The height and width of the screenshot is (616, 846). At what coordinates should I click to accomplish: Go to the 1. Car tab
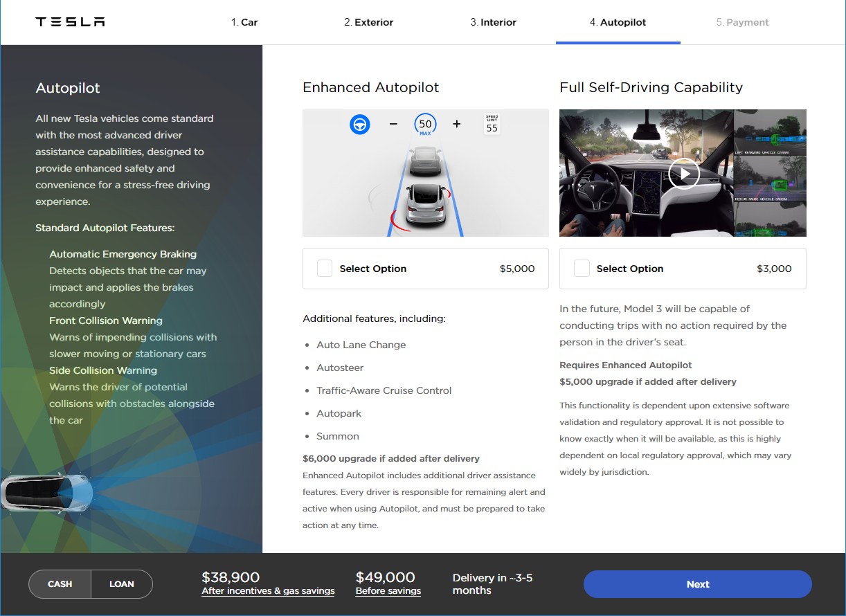[x=244, y=22]
